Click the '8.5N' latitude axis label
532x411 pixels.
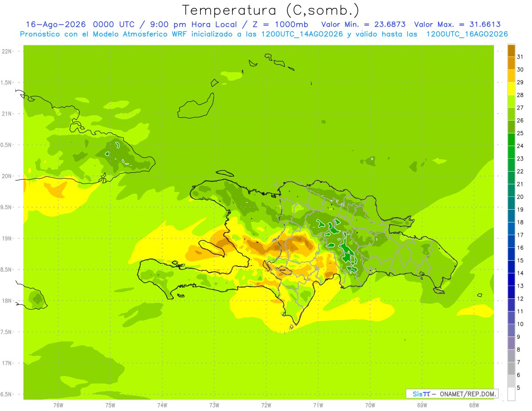pyautogui.click(x=6, y=270)
